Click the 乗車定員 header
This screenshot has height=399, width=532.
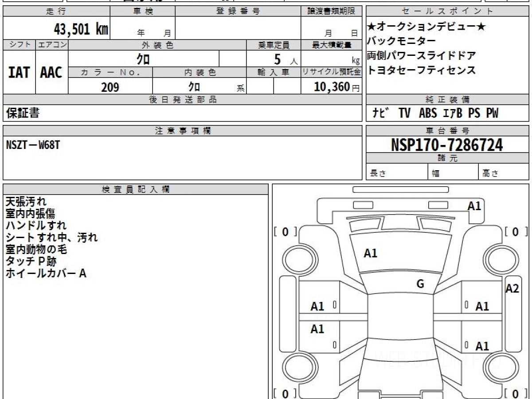tap(274, 45)
